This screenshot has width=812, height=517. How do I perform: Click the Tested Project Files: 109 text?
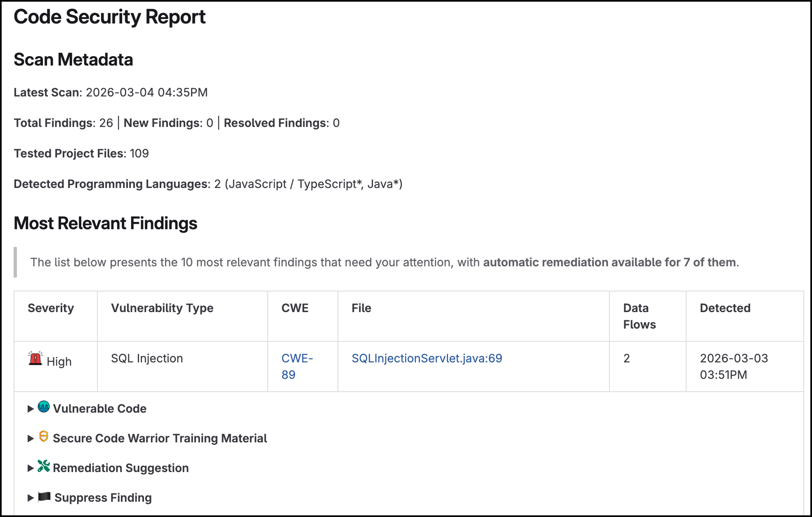click(81, 153)
